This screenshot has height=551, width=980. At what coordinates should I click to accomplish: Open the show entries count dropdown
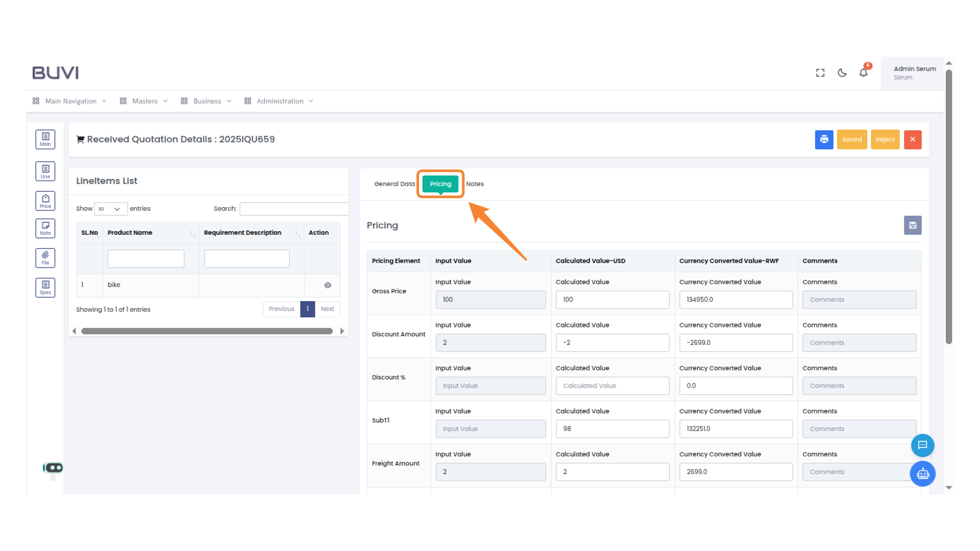tap(110, 209)
